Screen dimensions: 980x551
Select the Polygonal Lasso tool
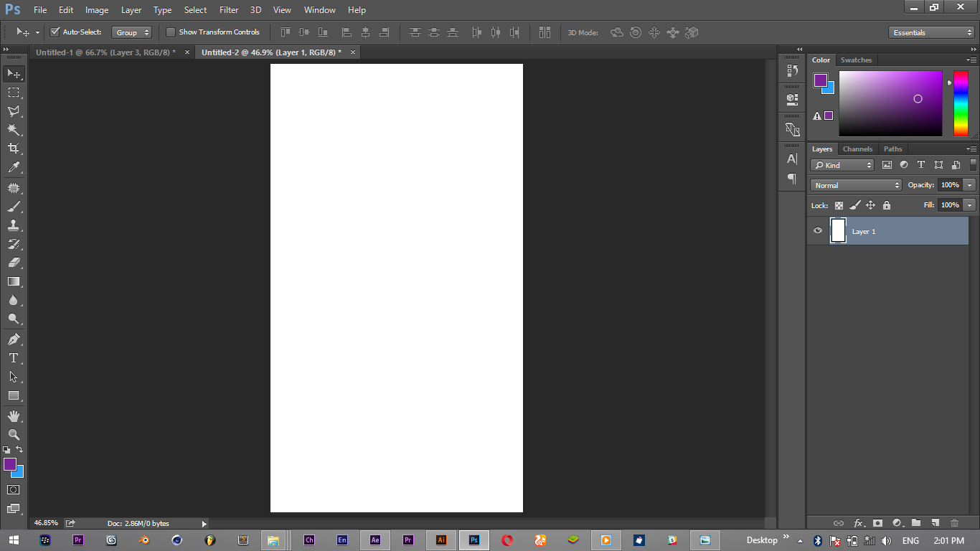click(x=14, y=111)
